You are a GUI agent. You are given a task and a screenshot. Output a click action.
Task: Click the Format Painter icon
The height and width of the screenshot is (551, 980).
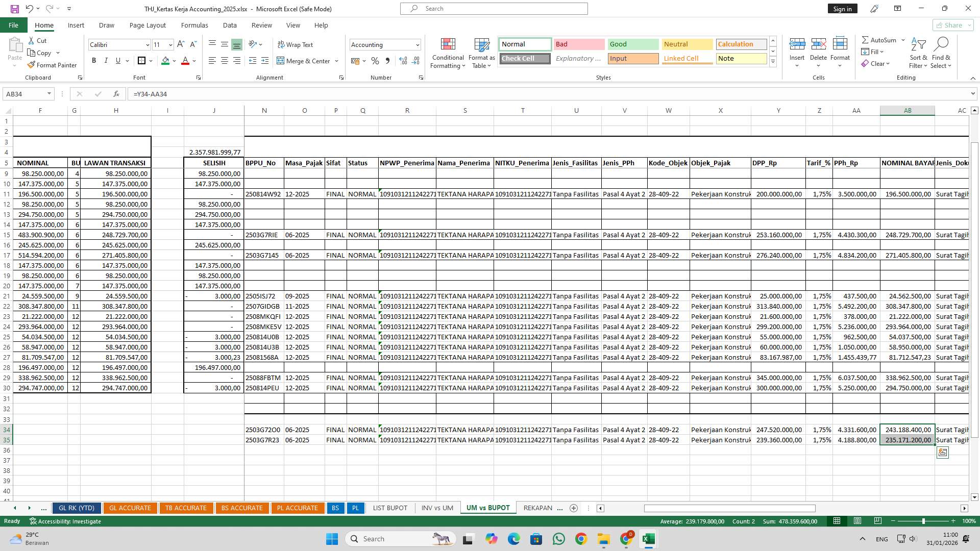[32, 65]
